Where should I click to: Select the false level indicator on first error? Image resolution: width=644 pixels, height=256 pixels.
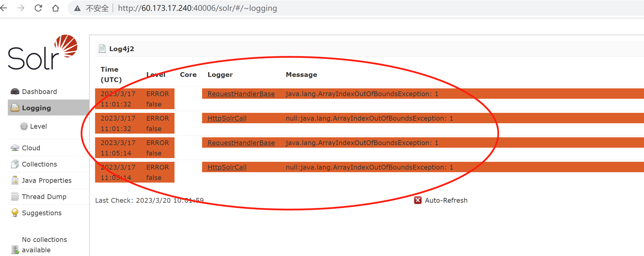(153, 104)
